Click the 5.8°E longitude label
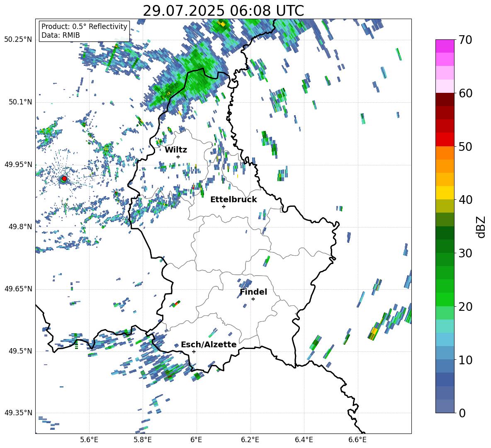491x448 pixels. [x=143, y=440]
